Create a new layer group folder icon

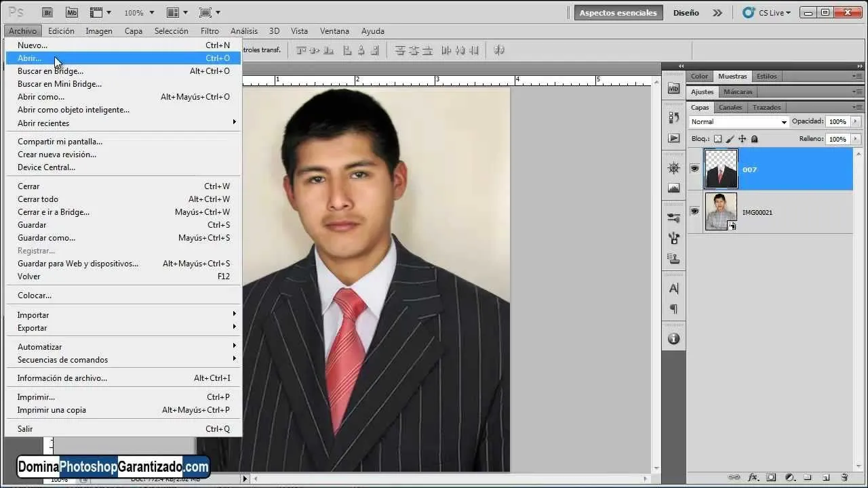click(x=808, y=478)
